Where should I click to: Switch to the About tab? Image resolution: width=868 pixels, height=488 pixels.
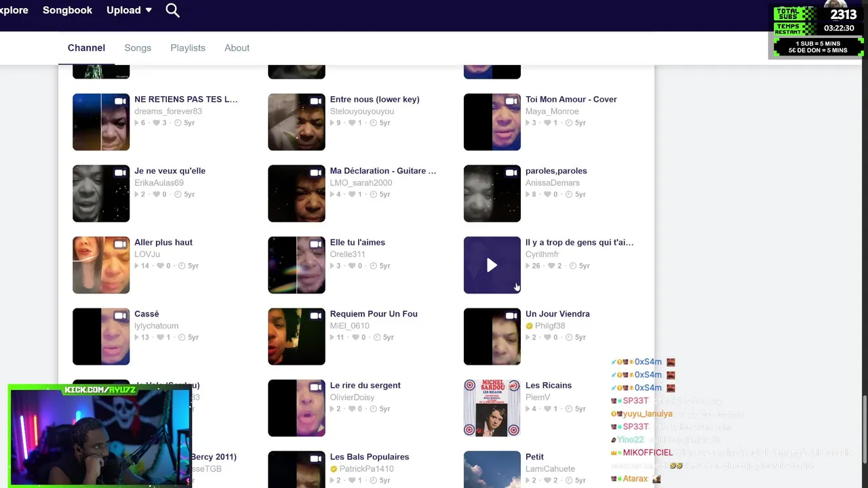(237, 48)
